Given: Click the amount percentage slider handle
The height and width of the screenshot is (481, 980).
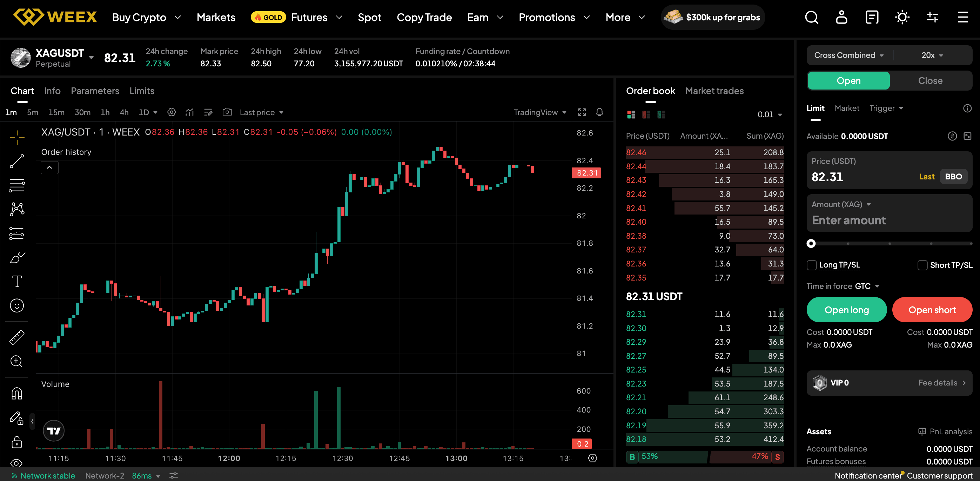Looking at the screenshot, I should coord(811,244).
